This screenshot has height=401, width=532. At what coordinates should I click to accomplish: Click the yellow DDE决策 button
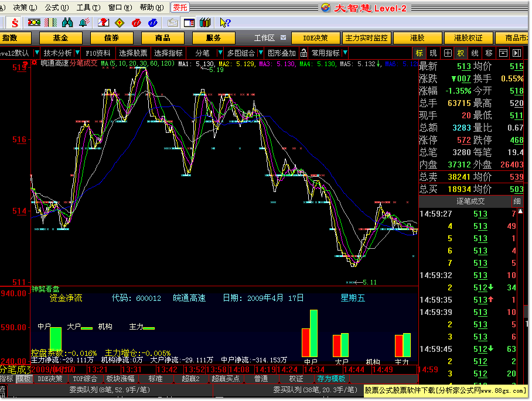pyautogui.click(x=316, y=38)
